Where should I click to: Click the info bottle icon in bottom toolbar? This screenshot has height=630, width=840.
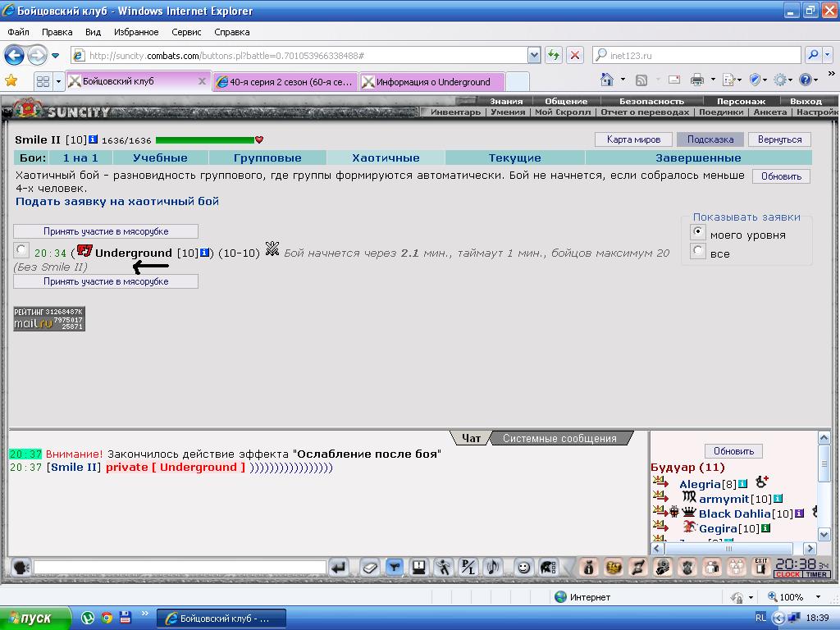click(x=589, y=567)
